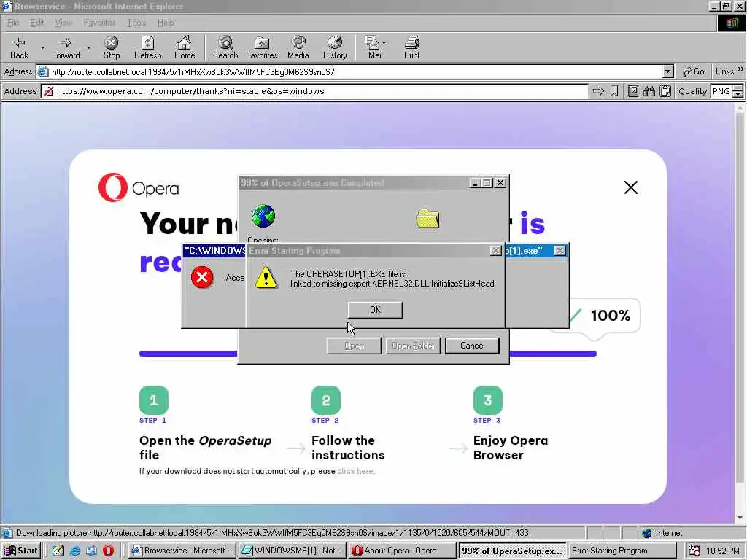Click the Open button in download dialog
The image size is (747, 560).
[x=354, y=346]
